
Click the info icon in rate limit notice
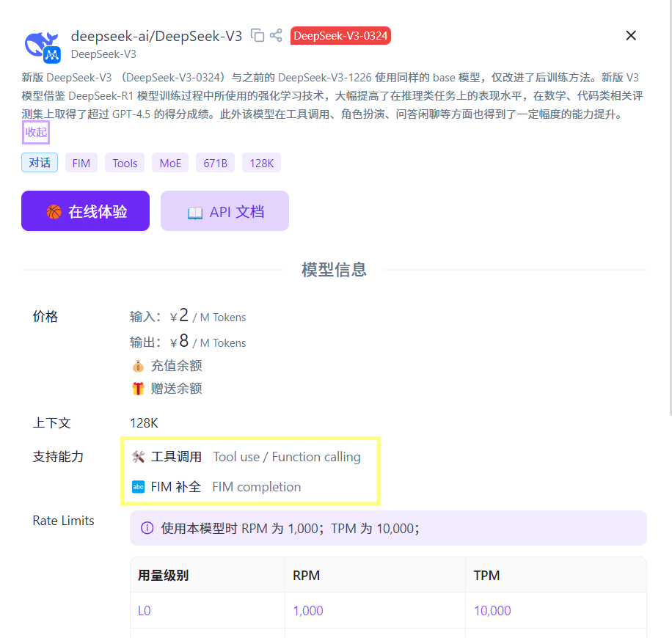pyautogui.click(x=147, y=528)
